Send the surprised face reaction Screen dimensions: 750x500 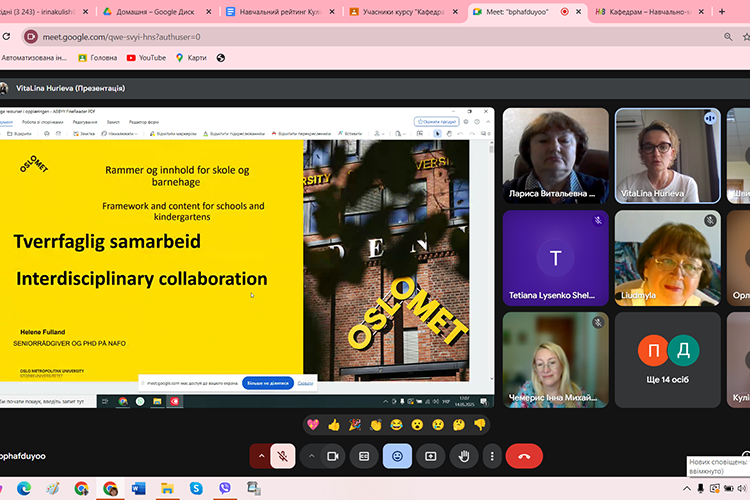coord(417,425)
